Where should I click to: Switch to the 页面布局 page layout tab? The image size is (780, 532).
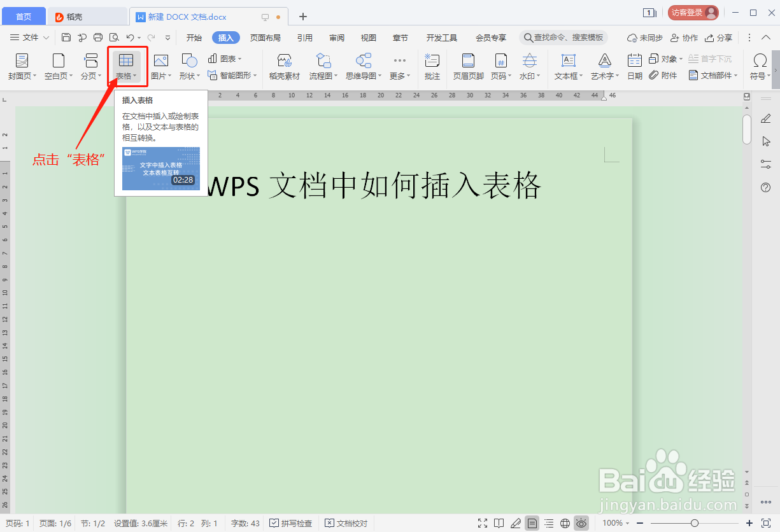click(x=266, y=38)
